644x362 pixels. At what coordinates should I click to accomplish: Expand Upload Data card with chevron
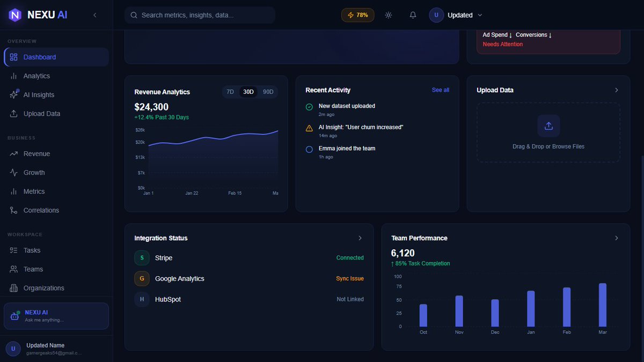coord(617,90)
